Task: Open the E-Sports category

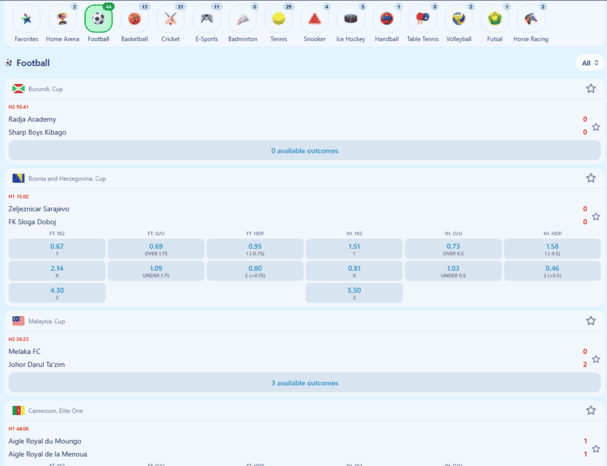Action: pos(206,20)
